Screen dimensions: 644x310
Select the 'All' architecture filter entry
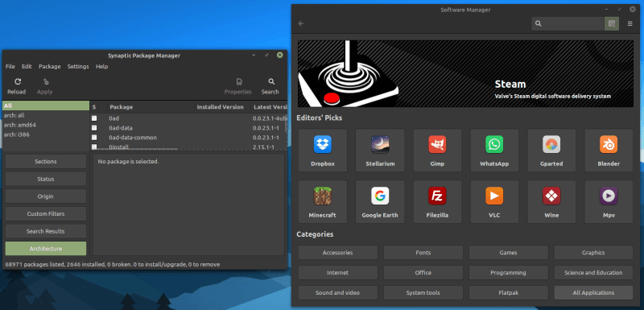(46, 106)
